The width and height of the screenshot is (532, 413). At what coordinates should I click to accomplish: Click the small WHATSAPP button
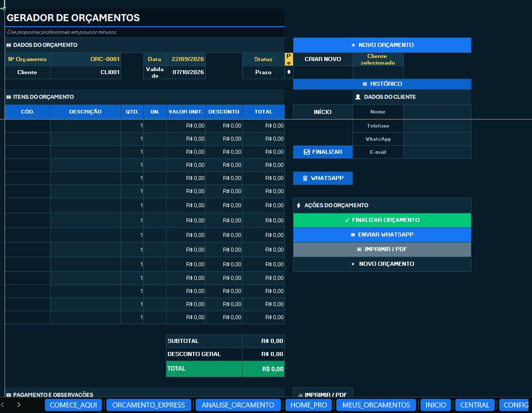(x=323, y=178)
